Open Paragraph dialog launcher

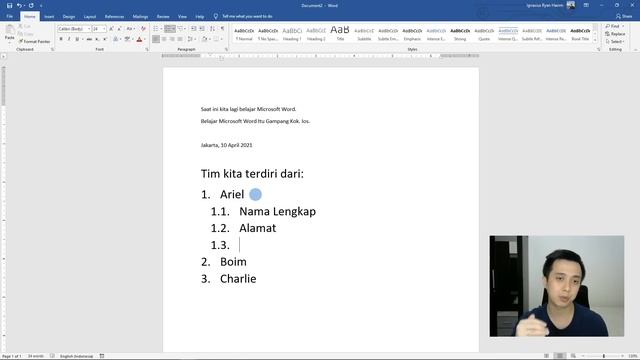227,49
